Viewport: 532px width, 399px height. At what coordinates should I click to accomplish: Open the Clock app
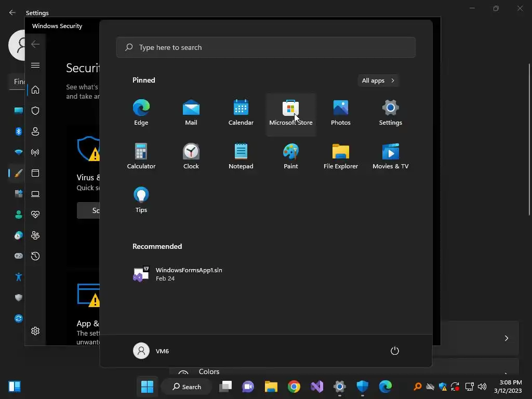tap(191, 157)
